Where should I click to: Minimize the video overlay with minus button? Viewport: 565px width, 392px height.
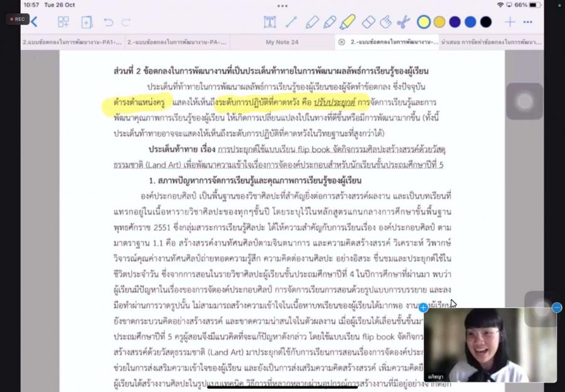[557, 307]
